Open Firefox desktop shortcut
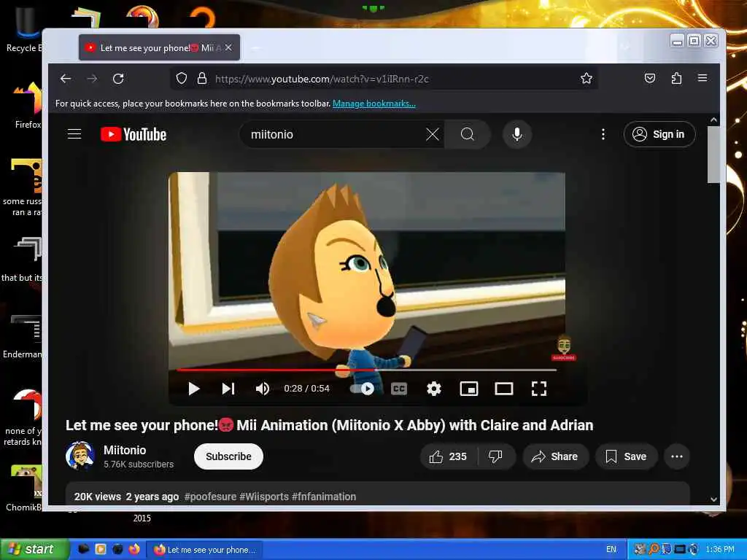This screenshot has width=747, height=560. point(28,106)
